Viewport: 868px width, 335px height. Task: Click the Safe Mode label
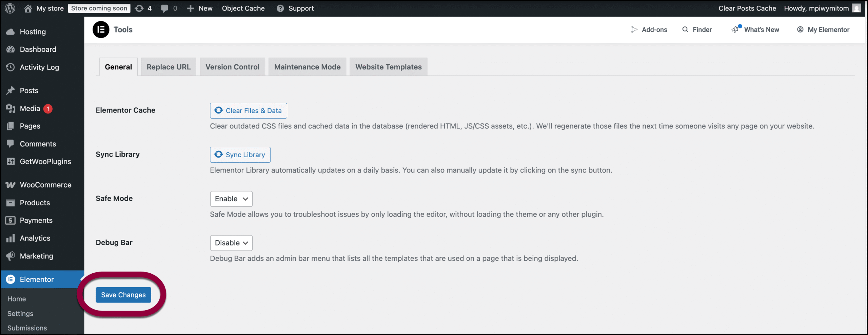coord(114,198)
